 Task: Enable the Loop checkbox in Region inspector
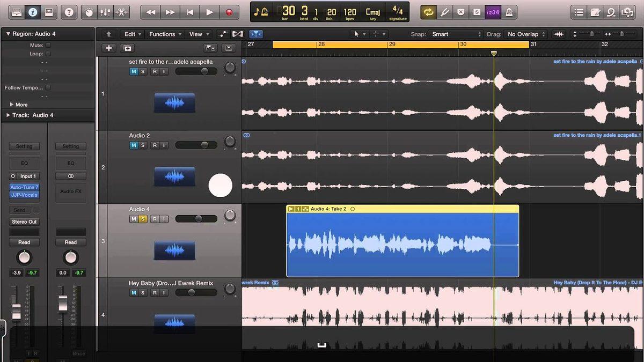[48, 54]
